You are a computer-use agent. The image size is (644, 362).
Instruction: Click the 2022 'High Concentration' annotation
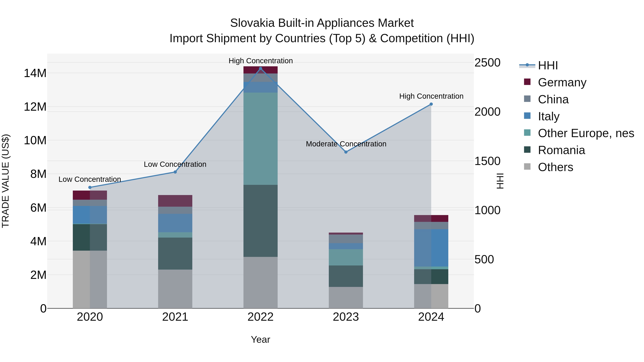(x=260, y=61)
